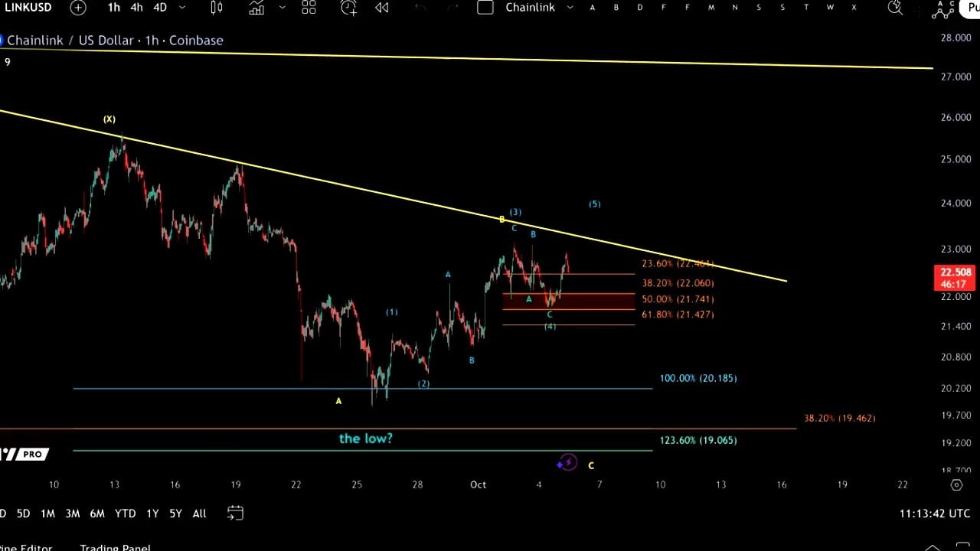Click the current price label 22.508

(x=955, y=272)
